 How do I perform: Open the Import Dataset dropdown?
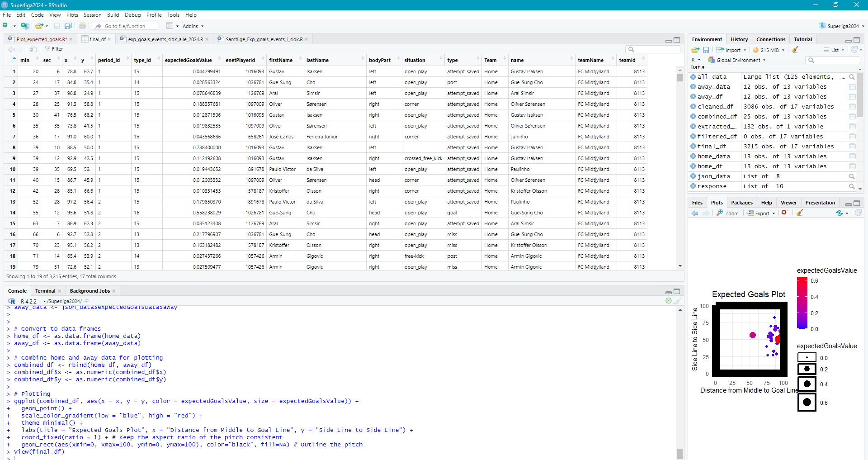point(731,50)
